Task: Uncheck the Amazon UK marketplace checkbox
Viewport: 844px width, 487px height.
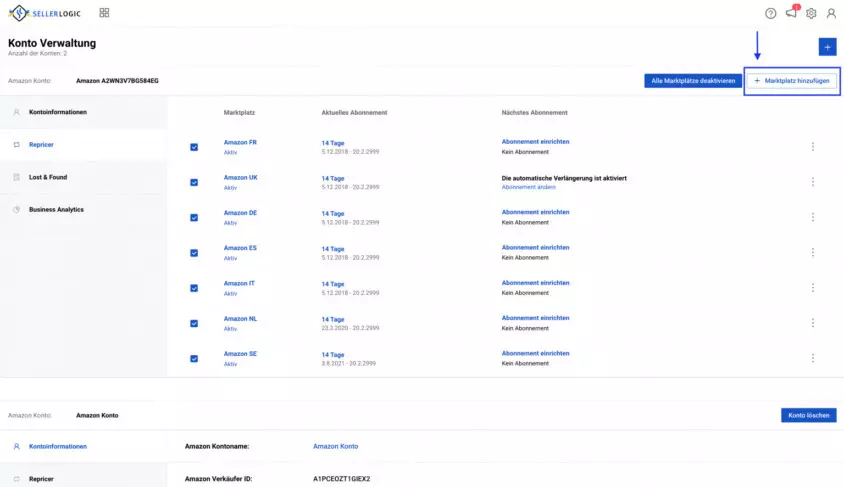Action: [x=194, y=182]
